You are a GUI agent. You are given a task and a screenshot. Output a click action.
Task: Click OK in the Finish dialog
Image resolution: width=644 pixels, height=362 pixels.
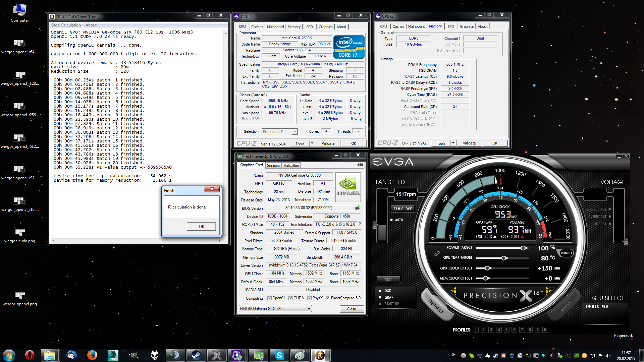pos(201,227)
